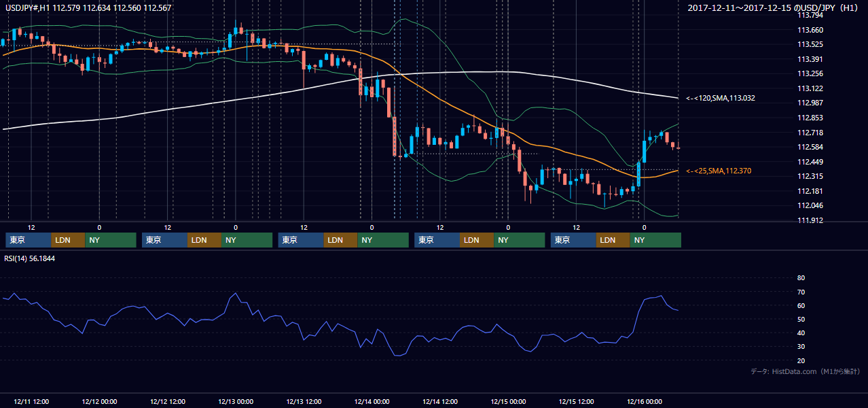The width and height of the screenshot is (868, 408).
Task: Click price axis value 112.853
Action: (x=810, y=118)
